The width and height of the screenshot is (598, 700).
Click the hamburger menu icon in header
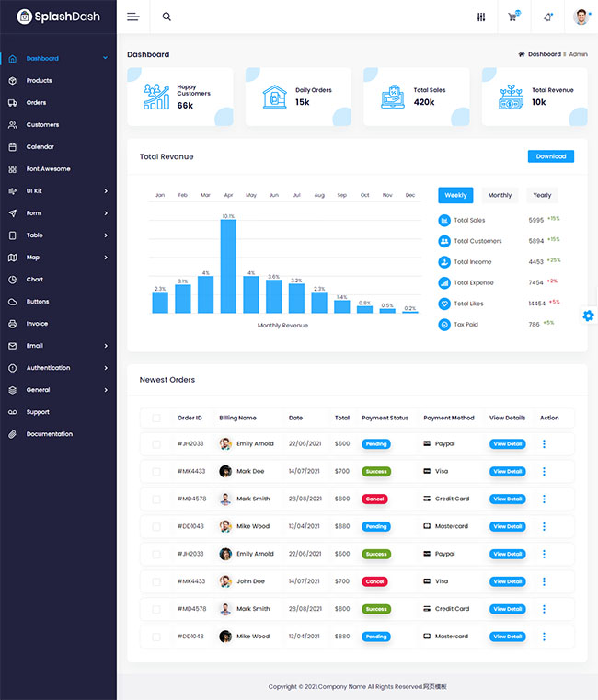tap(133, 17)
